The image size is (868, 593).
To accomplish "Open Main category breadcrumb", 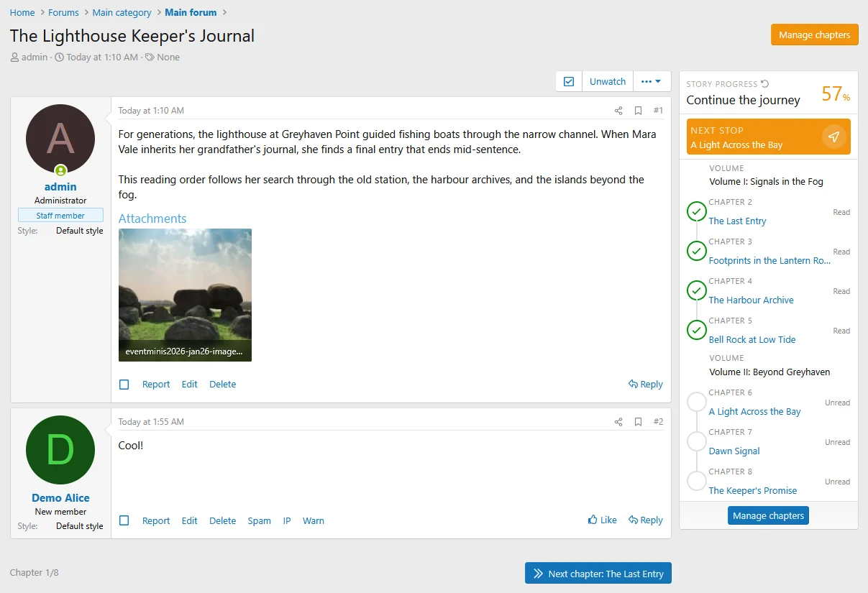I will [x=122, y=12].
